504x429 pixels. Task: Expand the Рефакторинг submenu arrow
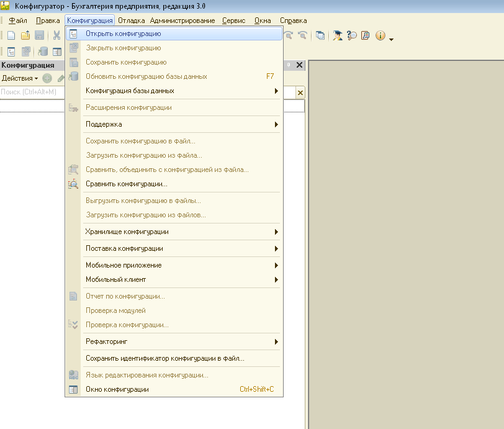click(x=276, y=341)
